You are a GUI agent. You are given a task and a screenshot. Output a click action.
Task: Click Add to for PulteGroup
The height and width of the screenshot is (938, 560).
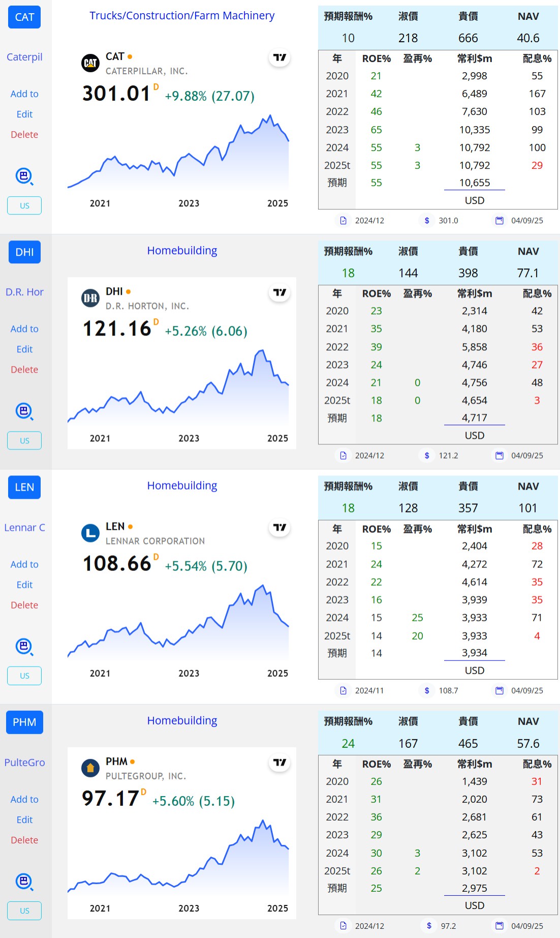pos(24,799)
